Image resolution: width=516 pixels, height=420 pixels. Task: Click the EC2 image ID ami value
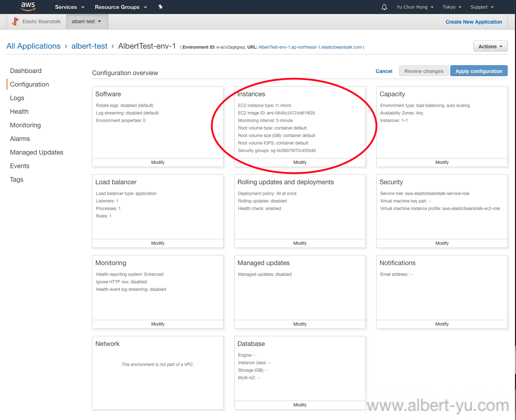(291, 113)
